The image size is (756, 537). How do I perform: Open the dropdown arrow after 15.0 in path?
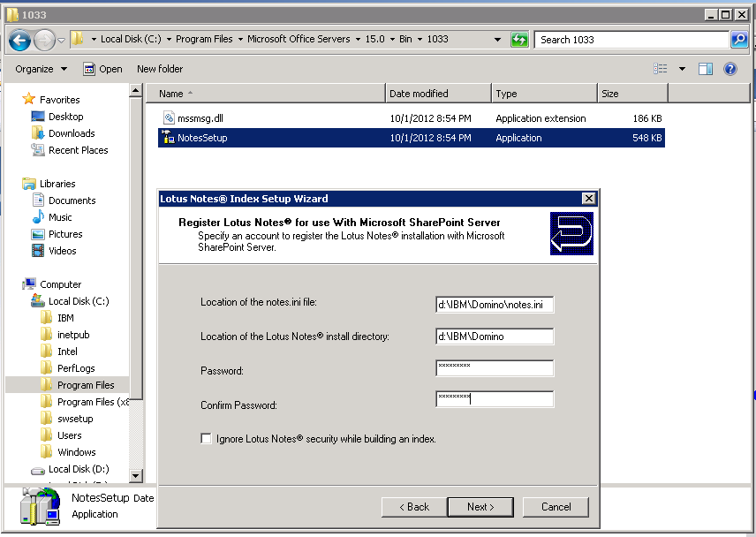pyautogui.click(x=392, y=40)
